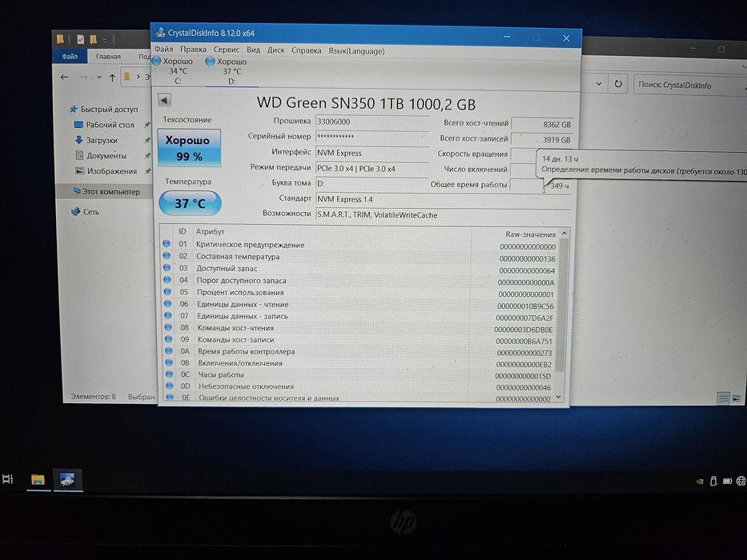747x560 pixels.
Task: Open File Explorer from the taskbar
Action: pos(38,479)
